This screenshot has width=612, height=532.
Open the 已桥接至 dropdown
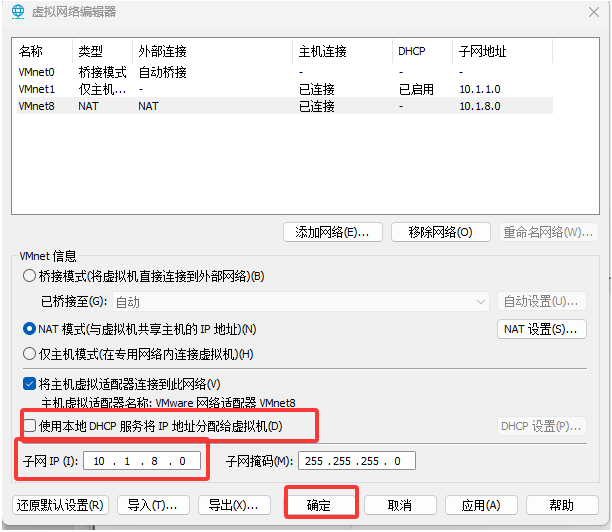coord(301,302)
